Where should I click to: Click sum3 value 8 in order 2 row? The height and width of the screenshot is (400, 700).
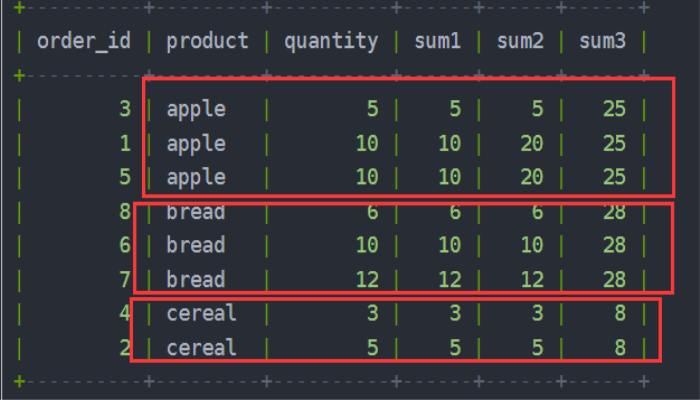click(x=620, y=348)
